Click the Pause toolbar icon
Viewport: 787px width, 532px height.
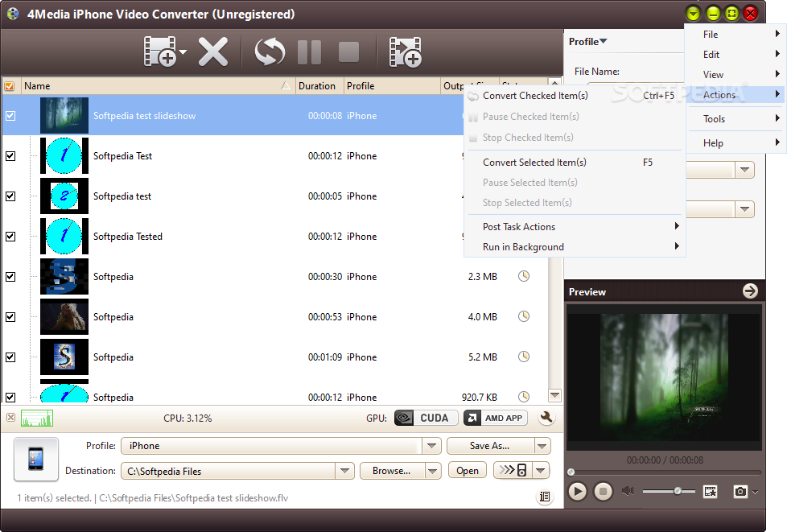309,52
